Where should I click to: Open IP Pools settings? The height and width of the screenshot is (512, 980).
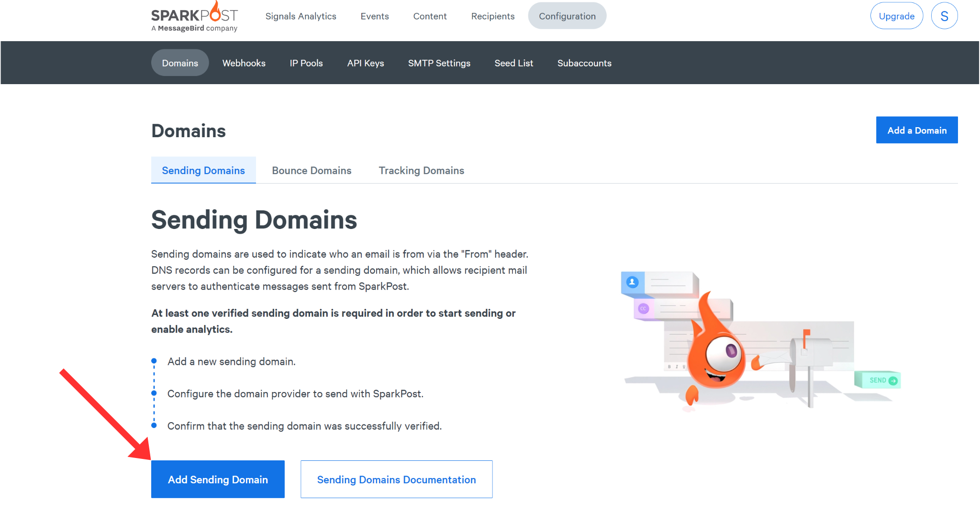306,63
